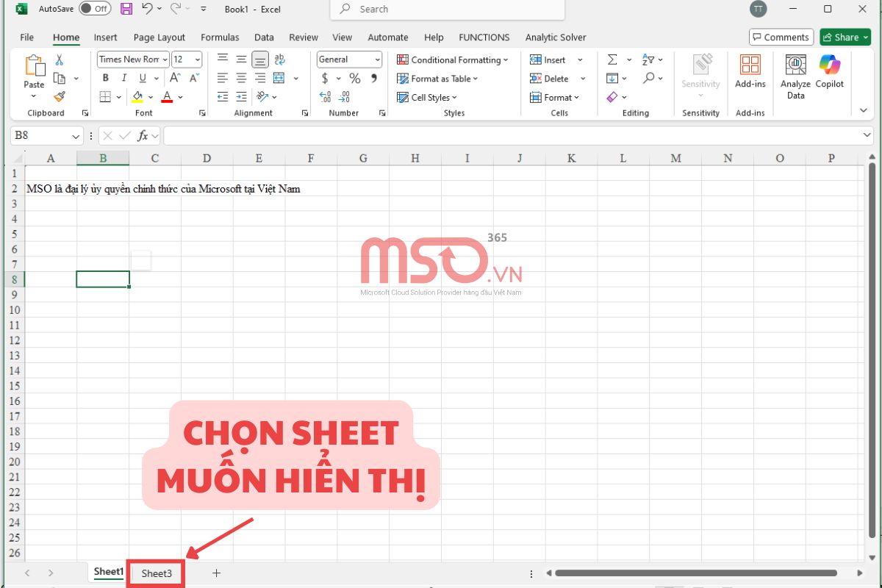Toggle Italic formatting

tap(123, 78)
